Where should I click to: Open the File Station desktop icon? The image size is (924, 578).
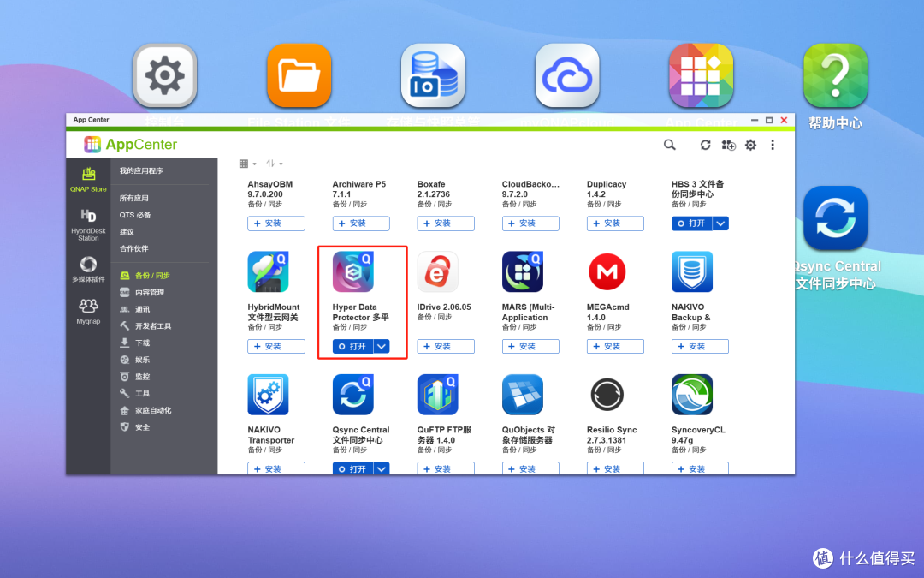pyautogui.click(x=299, y=75)
